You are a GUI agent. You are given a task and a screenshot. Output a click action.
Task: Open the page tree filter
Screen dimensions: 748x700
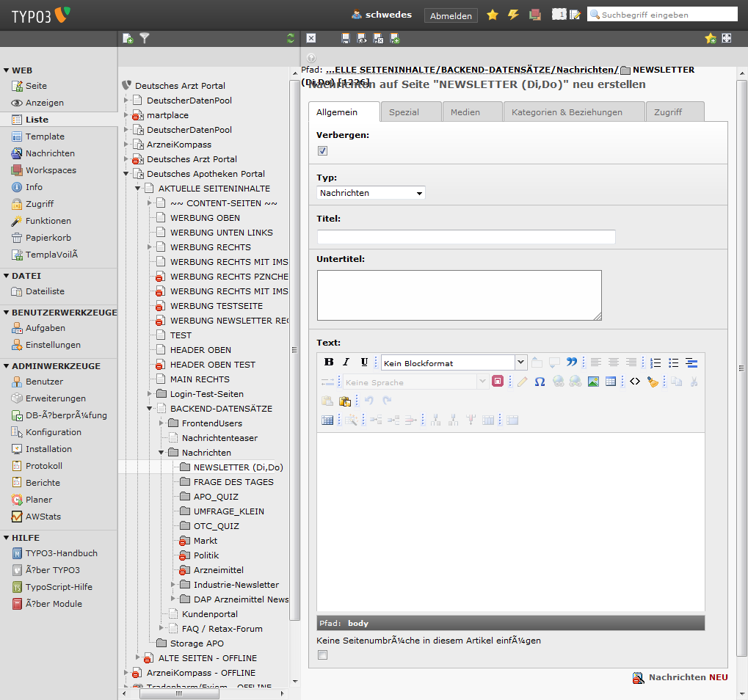[x=145, y=38]
